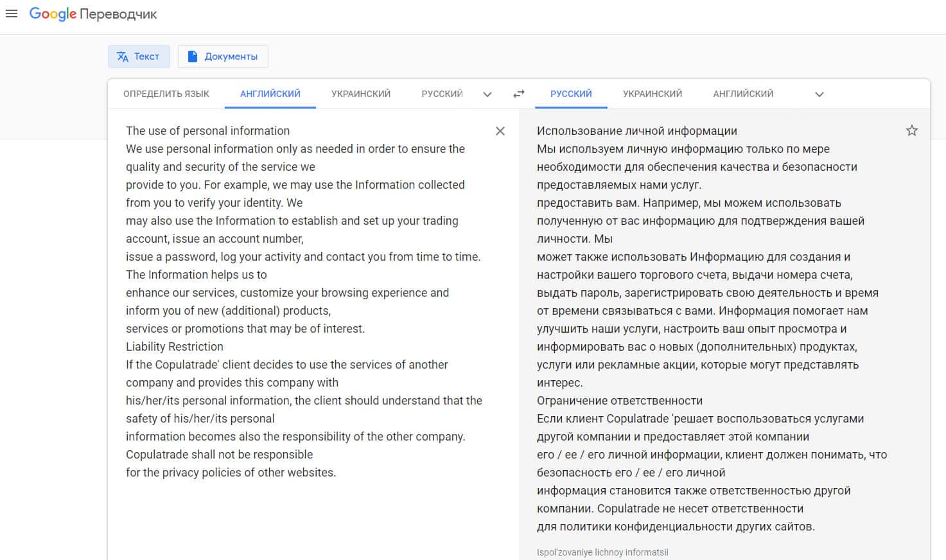Select Определить язык source tab
The width and height of the screenshot is (946, 560).
click(166, 94)
